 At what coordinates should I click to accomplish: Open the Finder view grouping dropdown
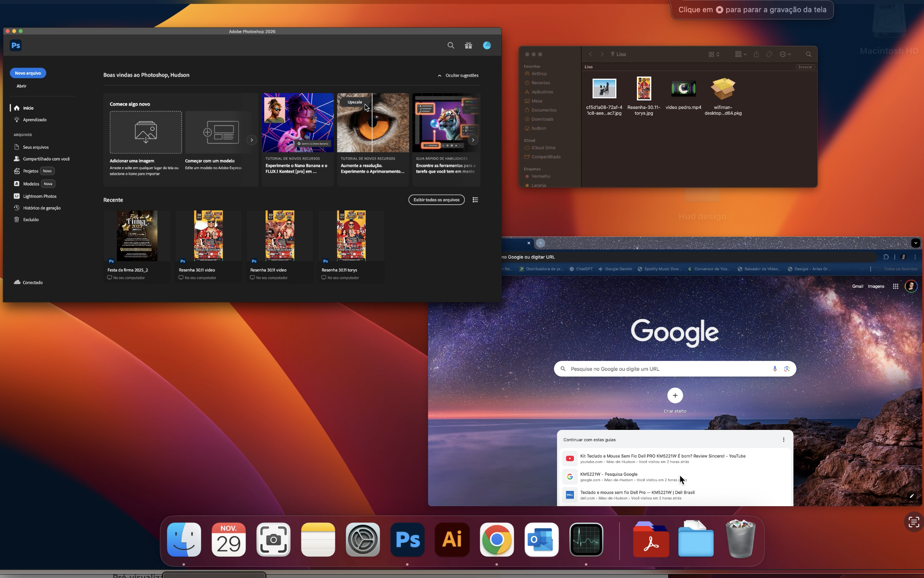click(x=740, y=54)
